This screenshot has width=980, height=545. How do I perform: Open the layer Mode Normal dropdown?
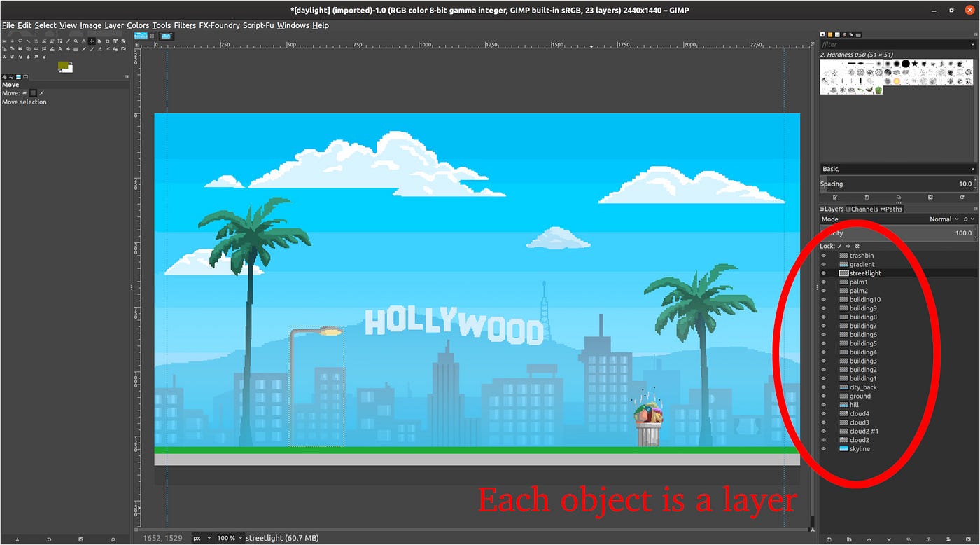click(x=944, y=219)
